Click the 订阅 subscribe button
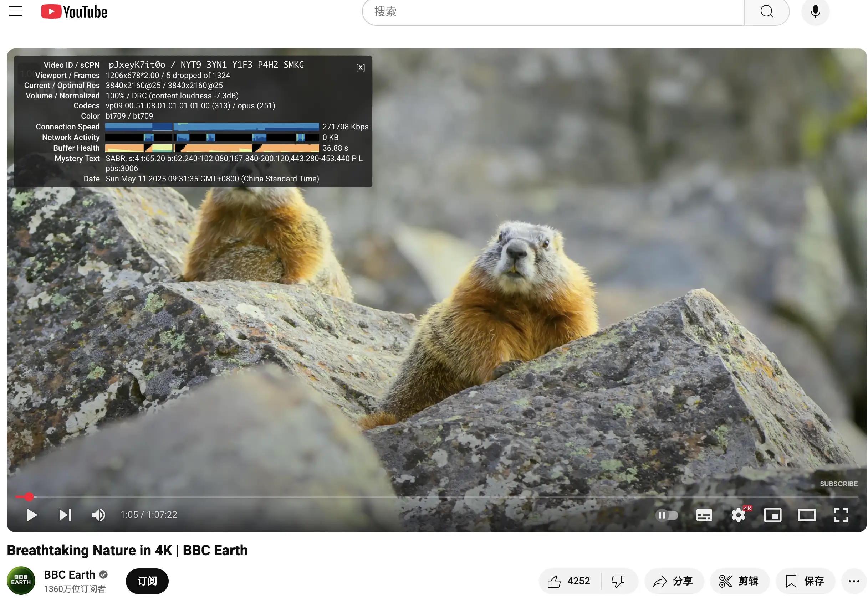Screen dimensions: 868x598 pos(147,581)
